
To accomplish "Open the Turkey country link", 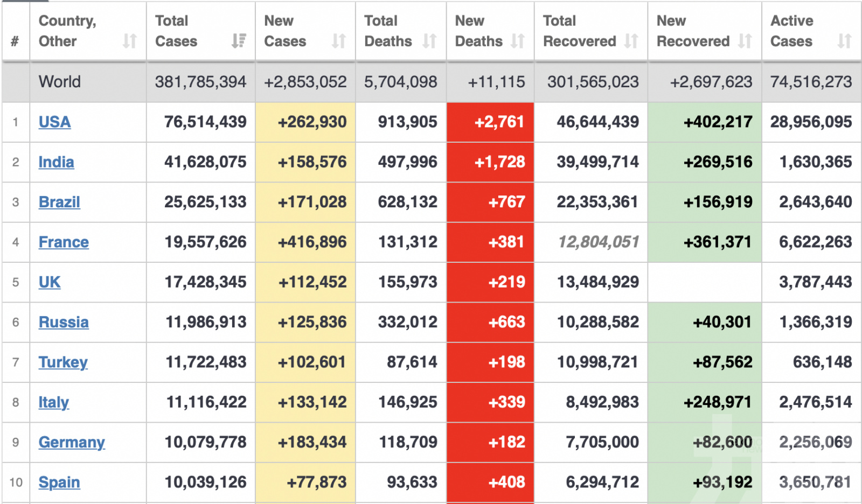I will tap(63, 362).
